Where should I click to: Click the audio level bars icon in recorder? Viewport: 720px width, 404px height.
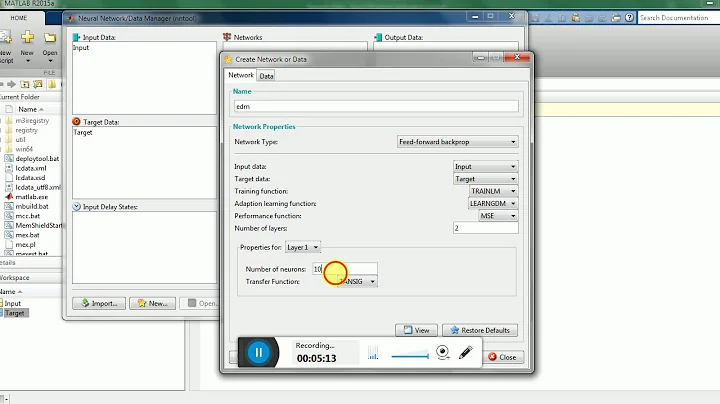[x=373, y=353]
